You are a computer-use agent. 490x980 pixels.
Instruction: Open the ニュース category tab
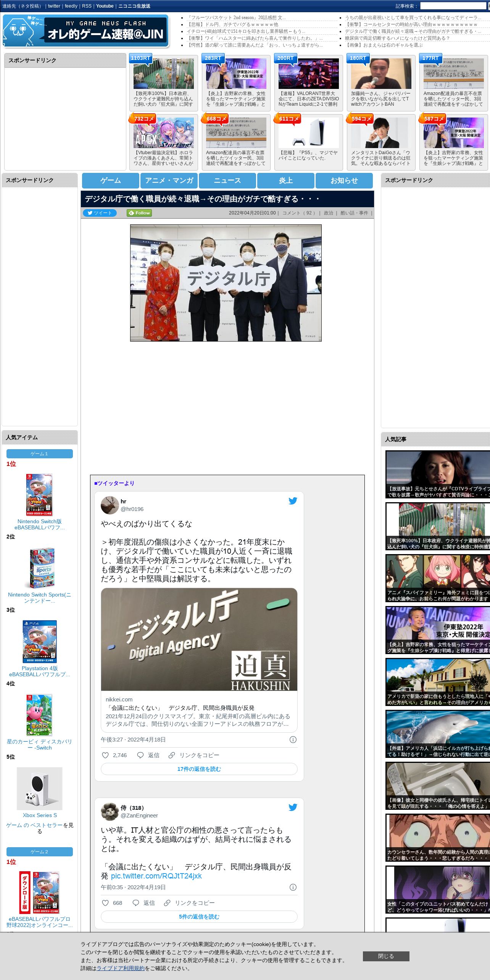227,181
